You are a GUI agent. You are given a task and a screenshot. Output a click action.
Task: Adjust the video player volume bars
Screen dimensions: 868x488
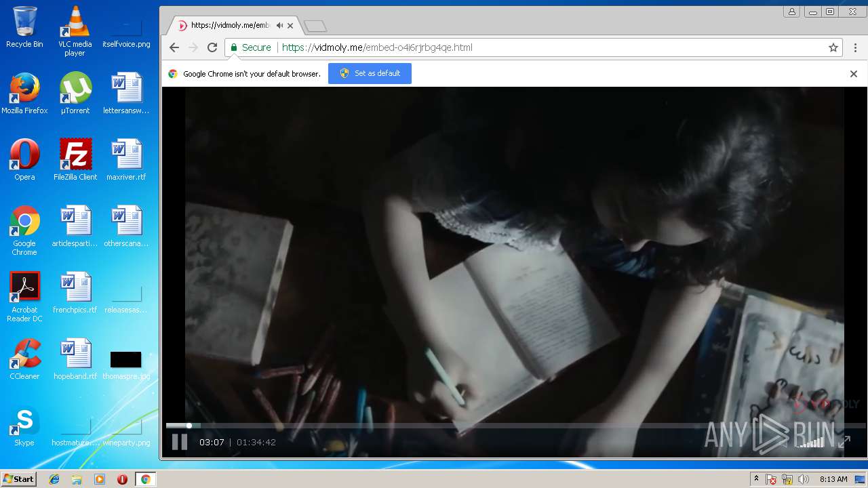coord(811,442)
